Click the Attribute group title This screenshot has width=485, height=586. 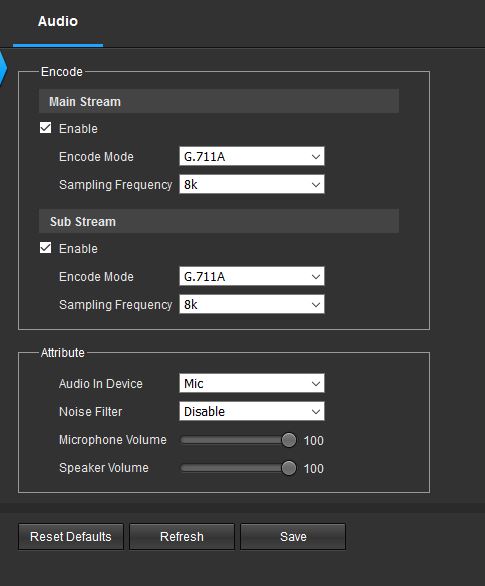tap(63, 352)
